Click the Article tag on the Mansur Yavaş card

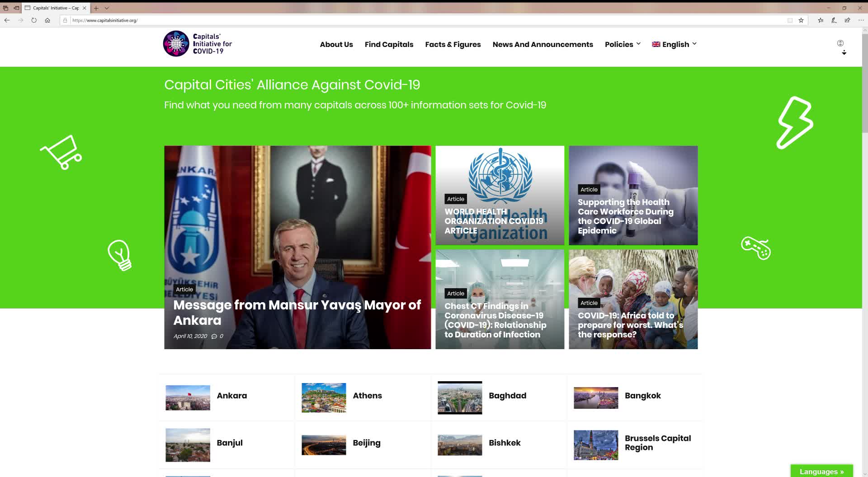[184, 290]
